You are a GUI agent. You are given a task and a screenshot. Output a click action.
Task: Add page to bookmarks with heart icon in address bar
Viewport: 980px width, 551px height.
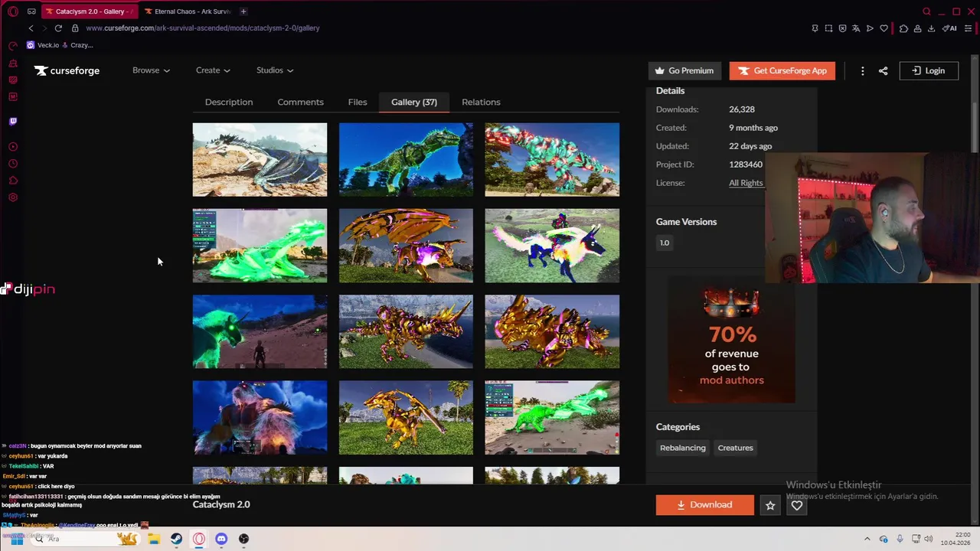coord(884,28)
